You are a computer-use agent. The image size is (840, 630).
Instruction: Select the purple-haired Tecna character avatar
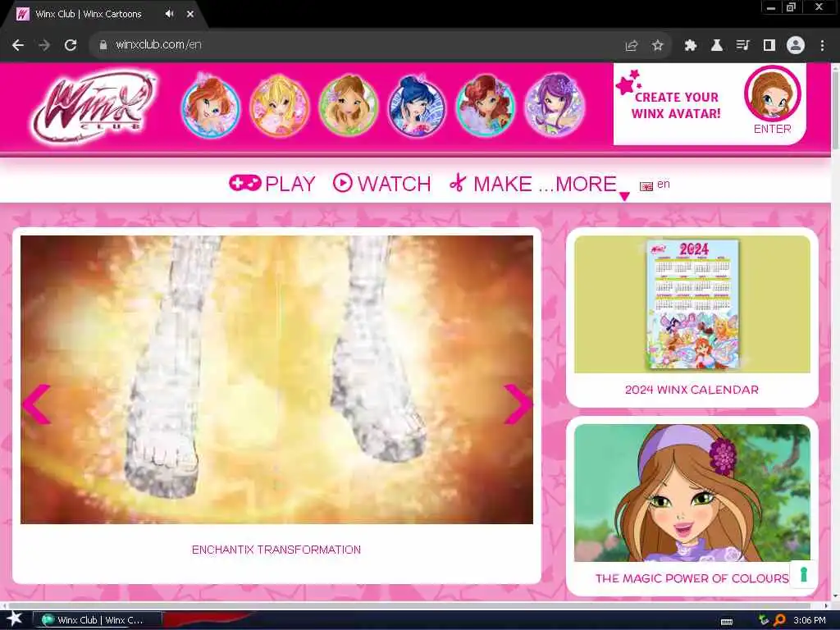[x=555, y=106]
